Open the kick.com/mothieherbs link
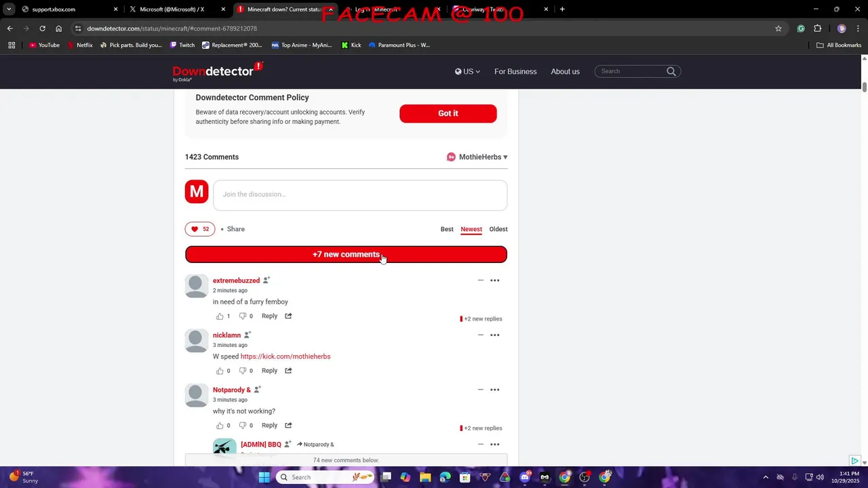868x488 pixels. coord(285,357)
